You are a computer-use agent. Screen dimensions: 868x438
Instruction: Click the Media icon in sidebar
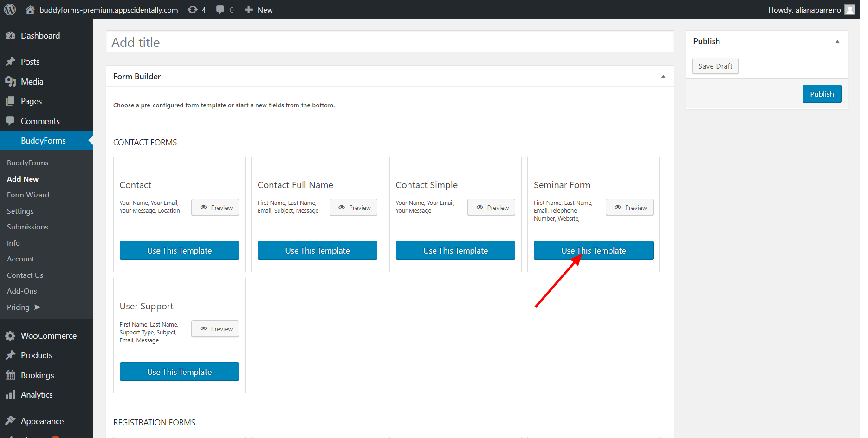(x=10, y=82)
